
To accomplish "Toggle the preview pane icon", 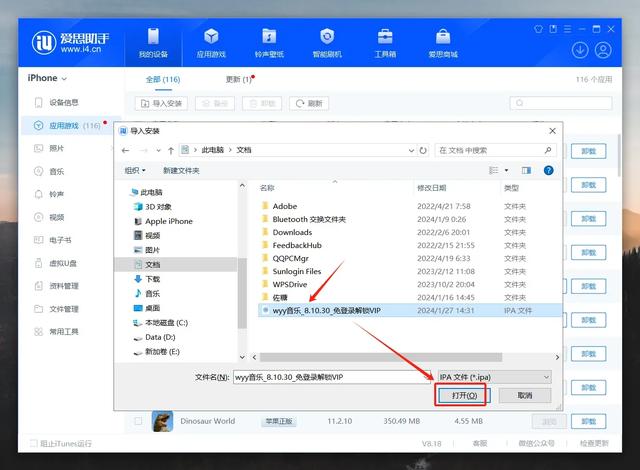I will tap(526, 170).
